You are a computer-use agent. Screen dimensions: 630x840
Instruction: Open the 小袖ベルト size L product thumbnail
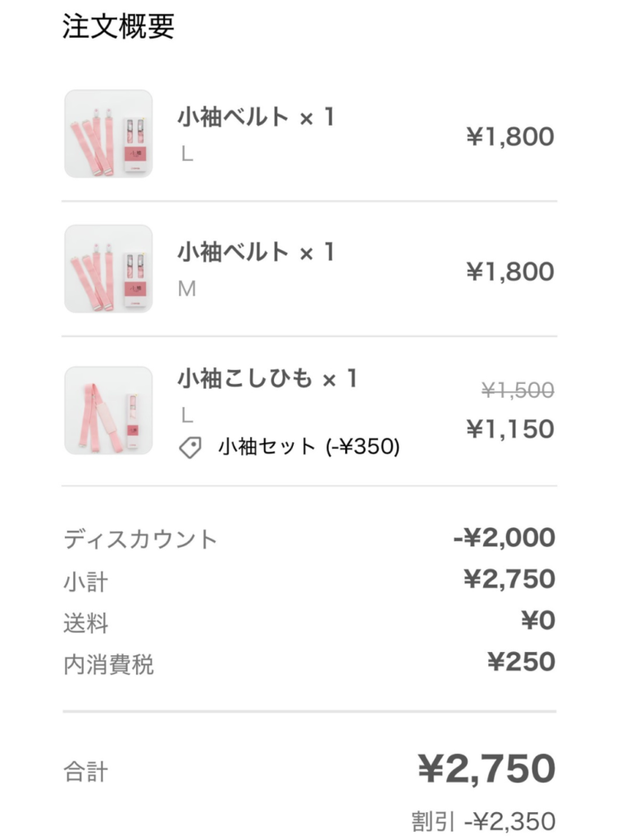108,134
